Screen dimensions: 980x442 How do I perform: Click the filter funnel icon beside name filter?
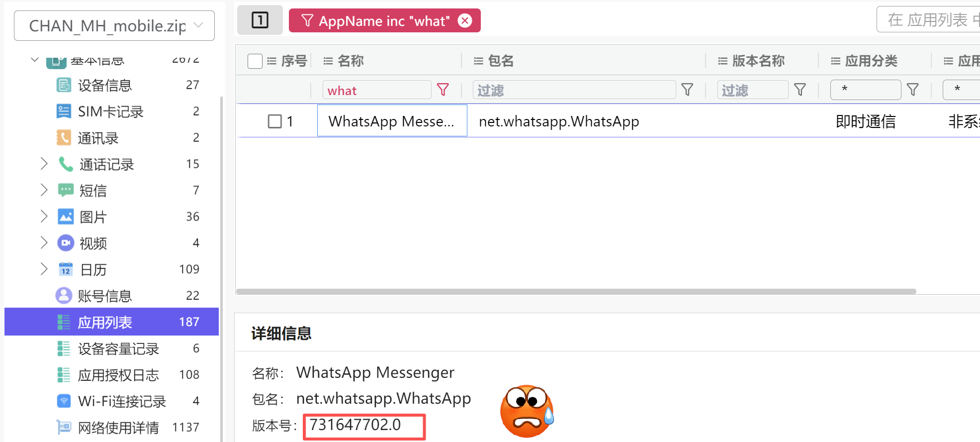click(443, 90)
